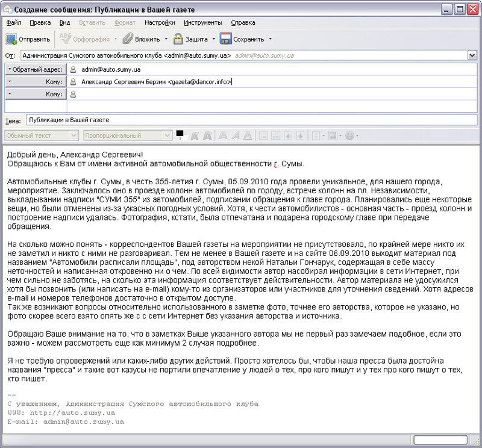Toggle bold formatting
The width and height of the screenshot is (482, 448).
tap(223, 135)
